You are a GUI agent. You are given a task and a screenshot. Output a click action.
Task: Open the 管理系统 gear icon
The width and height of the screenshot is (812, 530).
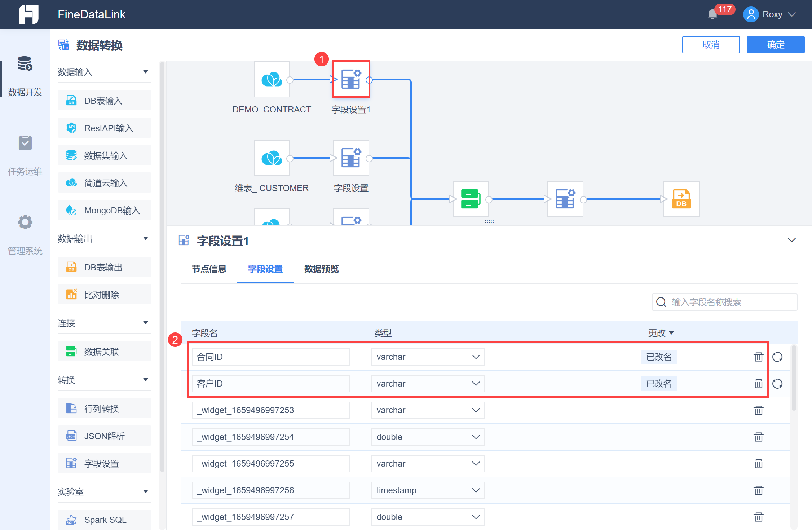click(25, 222)
